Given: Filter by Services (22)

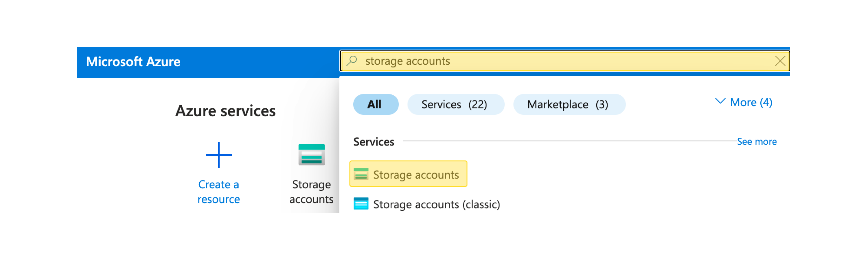Looking at the screenshot, I should click(x=456, y=104).
